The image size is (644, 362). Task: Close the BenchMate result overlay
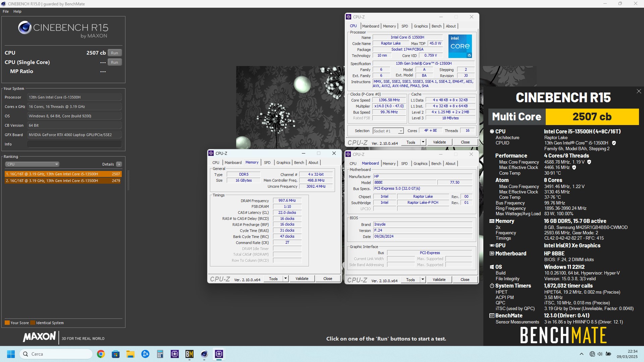639,91
